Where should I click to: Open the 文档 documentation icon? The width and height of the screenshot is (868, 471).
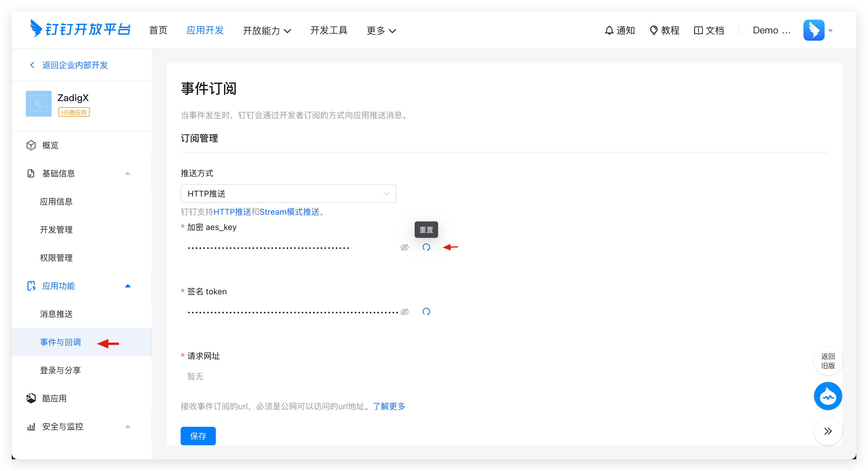[709, 30]
